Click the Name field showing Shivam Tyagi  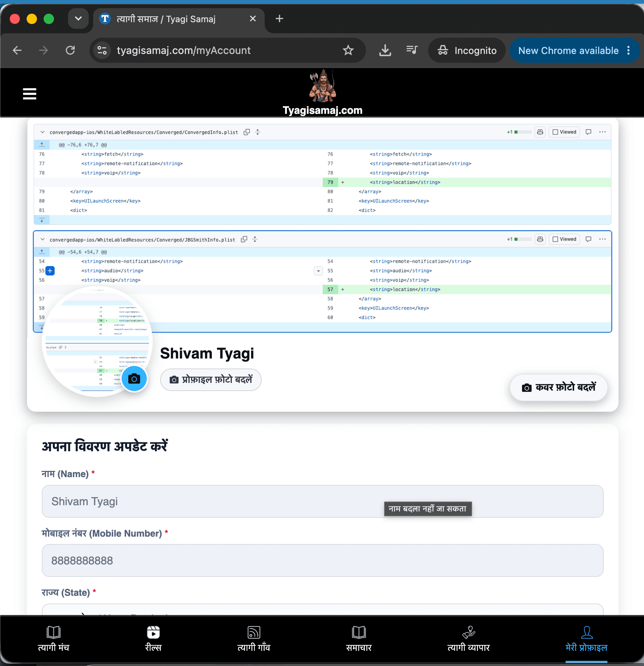click(x=323, y=502)
